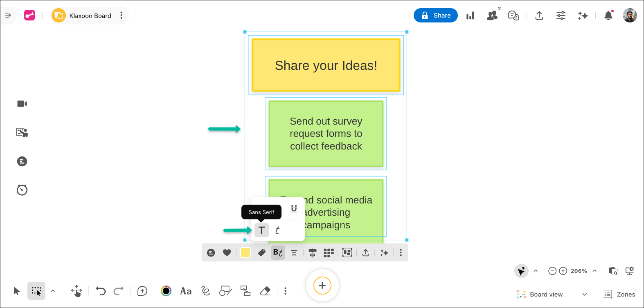Open AI sparkles icon in header
The image size is (644, 308).
tap(583, 16)
